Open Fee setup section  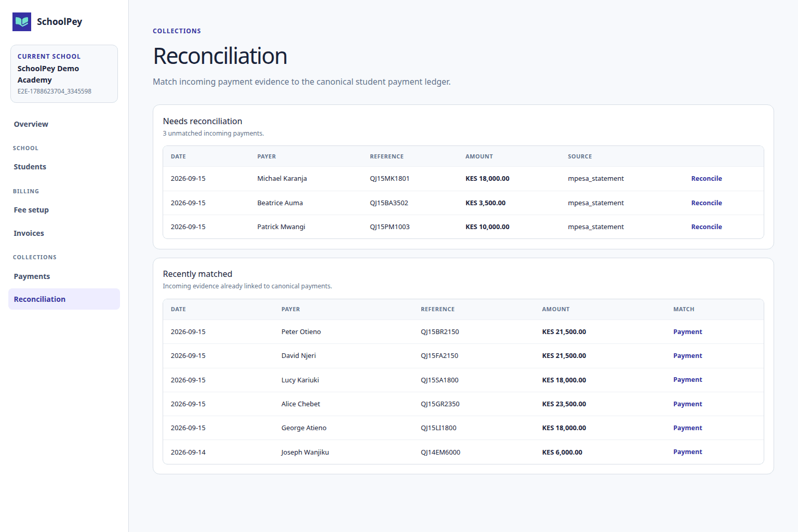click(31, 210)
